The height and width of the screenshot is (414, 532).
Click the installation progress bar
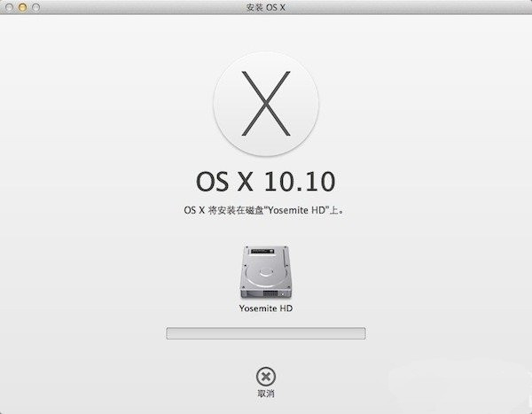click(x=266, y=333)
